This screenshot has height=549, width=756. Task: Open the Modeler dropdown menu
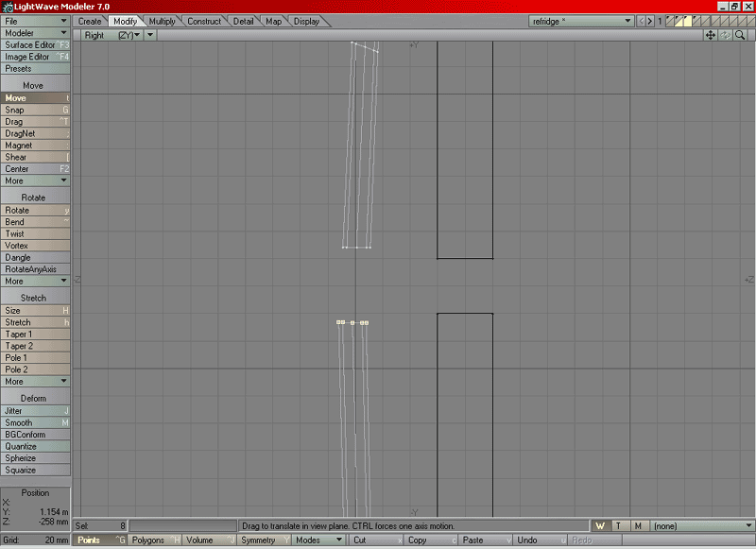click(35, 33)
